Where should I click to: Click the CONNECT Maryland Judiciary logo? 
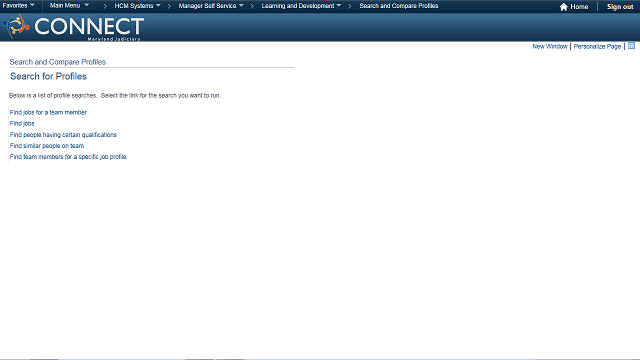[x=73, y=27]
